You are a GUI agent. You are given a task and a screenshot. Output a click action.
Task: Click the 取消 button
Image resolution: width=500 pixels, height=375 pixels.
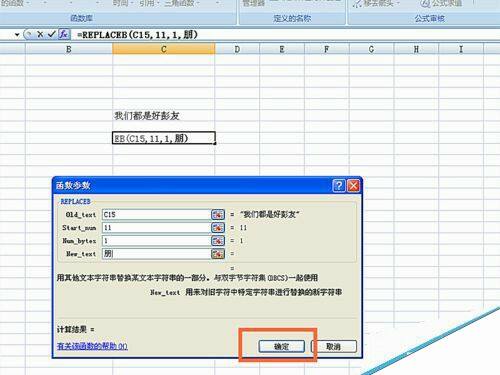click(x=334, y=346)
